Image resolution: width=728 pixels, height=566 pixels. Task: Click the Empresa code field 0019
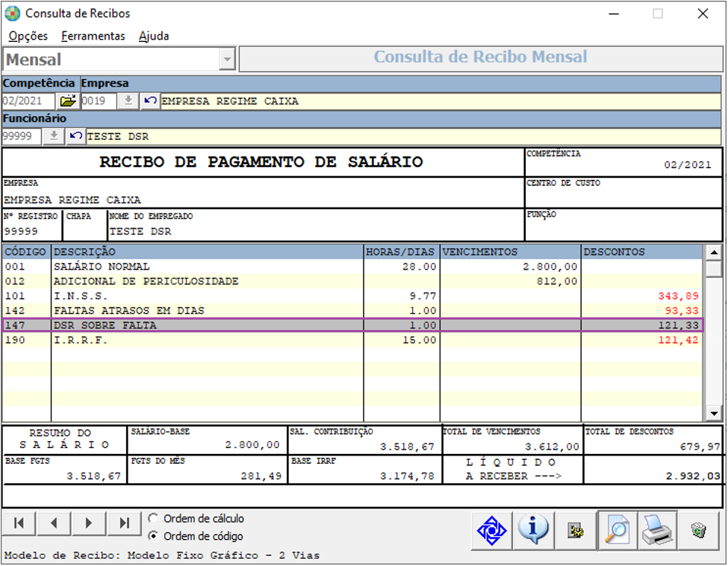tap(99, 101)
